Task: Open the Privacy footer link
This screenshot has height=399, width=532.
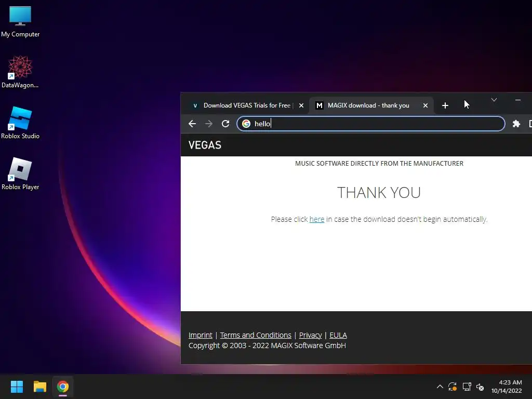Action: [x=310, y=335]
